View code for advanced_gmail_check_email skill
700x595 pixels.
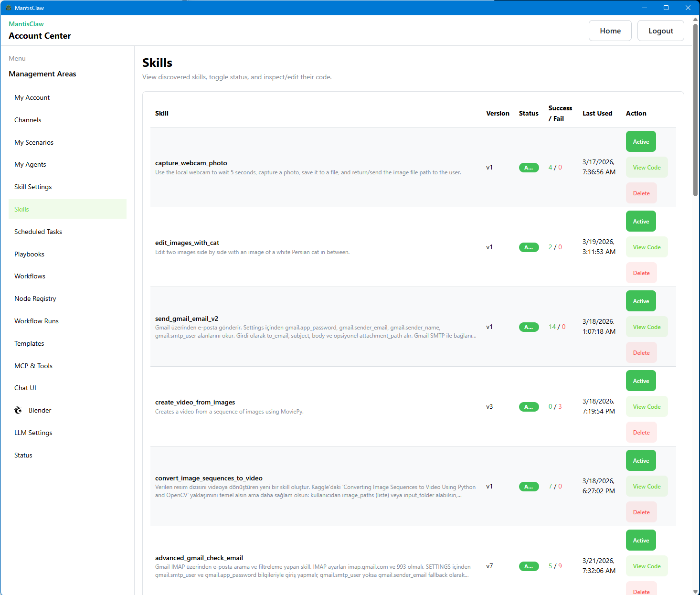click(646, 566)
